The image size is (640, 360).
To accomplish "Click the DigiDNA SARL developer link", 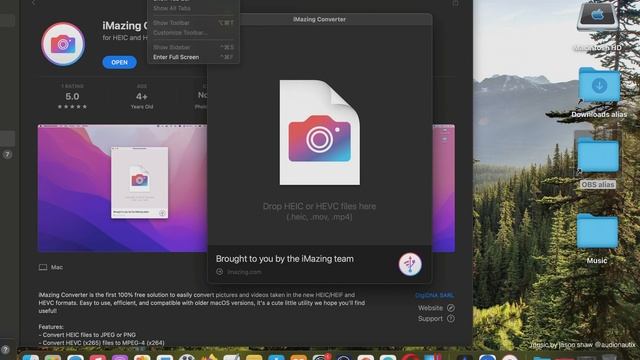I will pyautogui.click(x=434, y=295).
